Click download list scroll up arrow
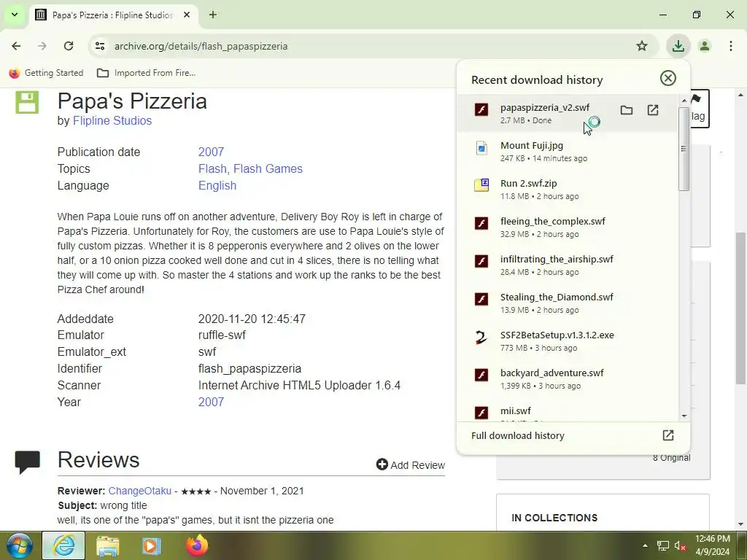This screenshot has height=560, width=747. pos(684,101)
